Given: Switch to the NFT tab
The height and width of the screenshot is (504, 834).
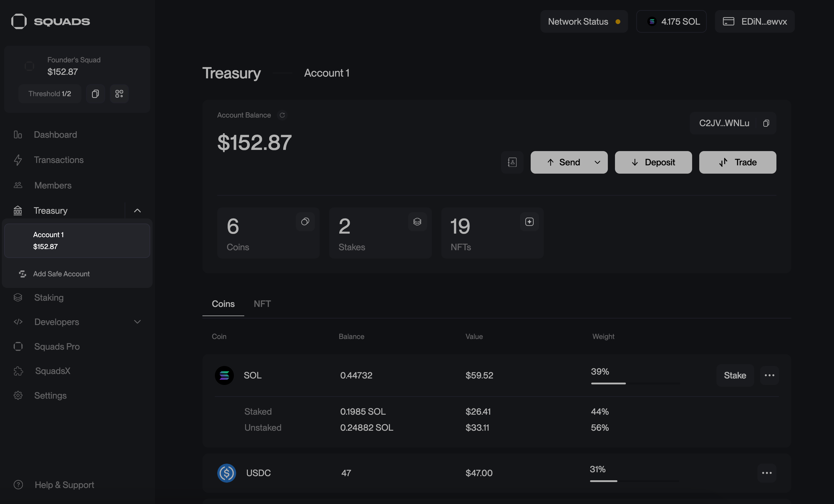Looking at the screenshot, I should 262,304.
